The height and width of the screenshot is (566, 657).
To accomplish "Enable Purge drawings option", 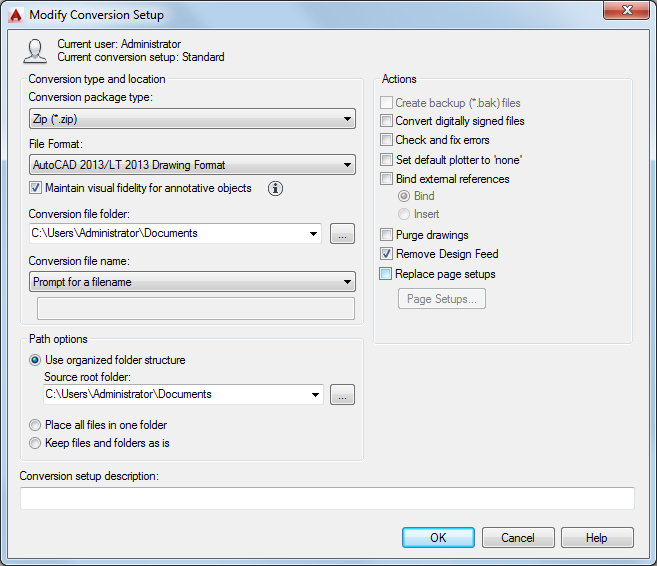I will point(386,235).
